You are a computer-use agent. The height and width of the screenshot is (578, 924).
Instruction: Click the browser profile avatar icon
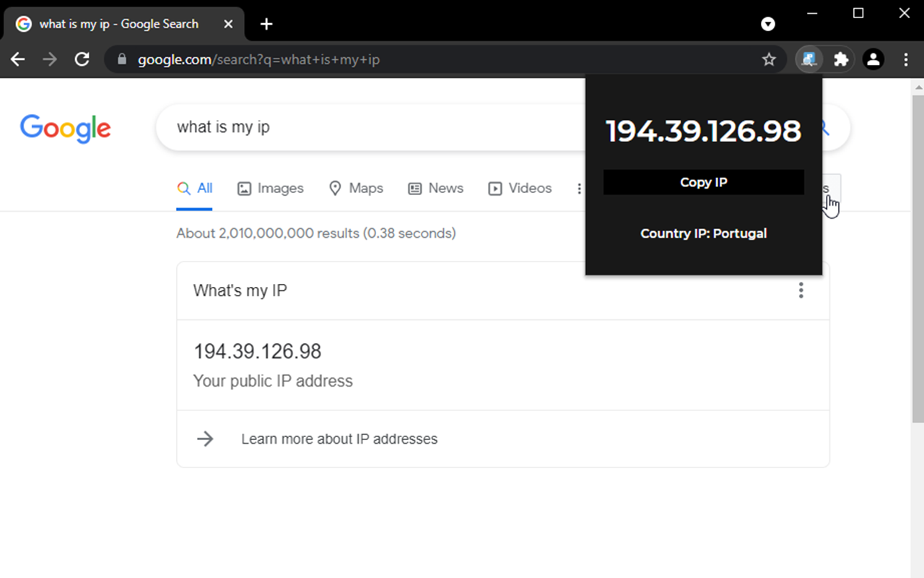click(873, 59)
